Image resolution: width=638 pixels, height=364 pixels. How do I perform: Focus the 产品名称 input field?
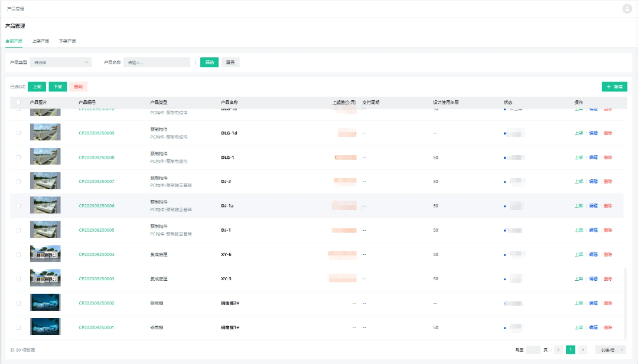click(x=157, y=62)
